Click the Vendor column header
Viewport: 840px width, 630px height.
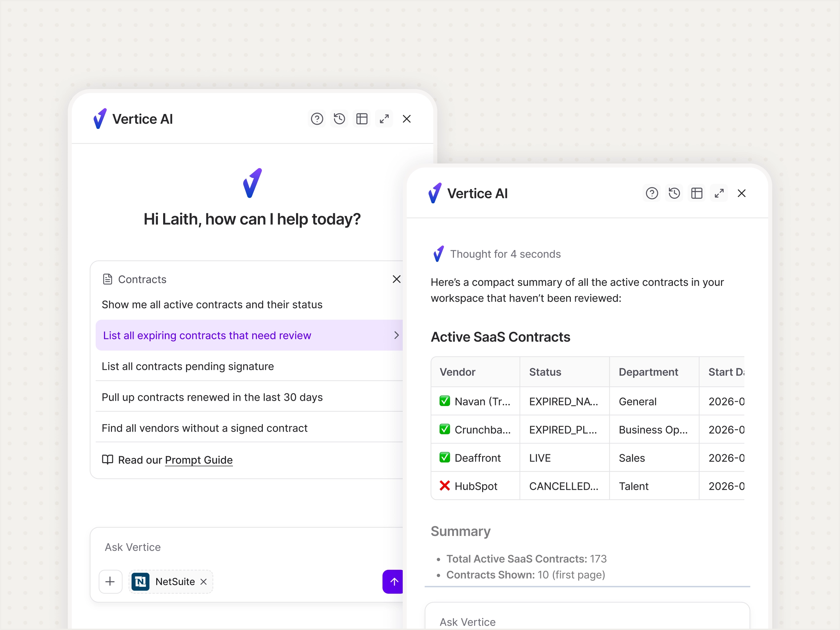(475, 372)
